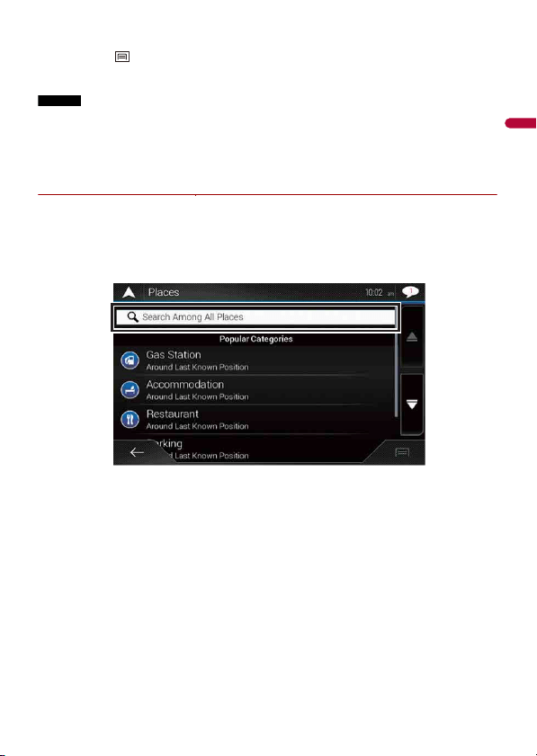Choose the Restaurant category entry

pyautogui.click(x=255, y=419)
